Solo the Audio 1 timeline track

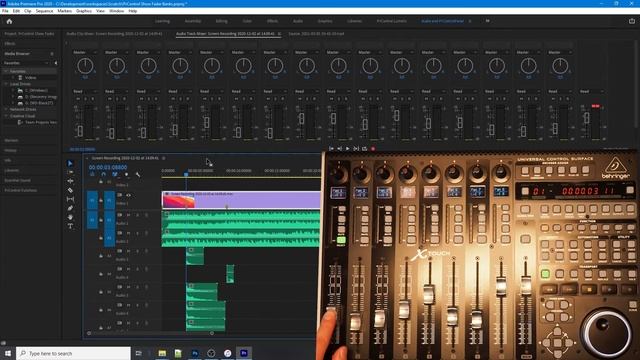(138, 215)
